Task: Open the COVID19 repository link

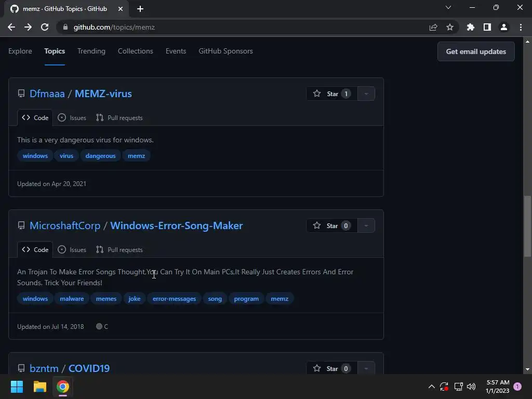Action: click(89, 368)
